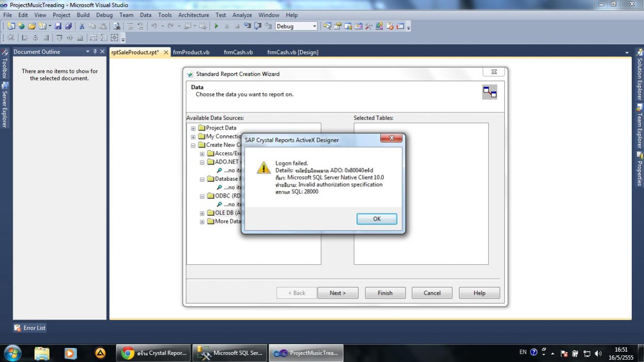The width and height of the screenshot is (644, 362).
Task: Open the Analyze menu
Action: point(242,15)
